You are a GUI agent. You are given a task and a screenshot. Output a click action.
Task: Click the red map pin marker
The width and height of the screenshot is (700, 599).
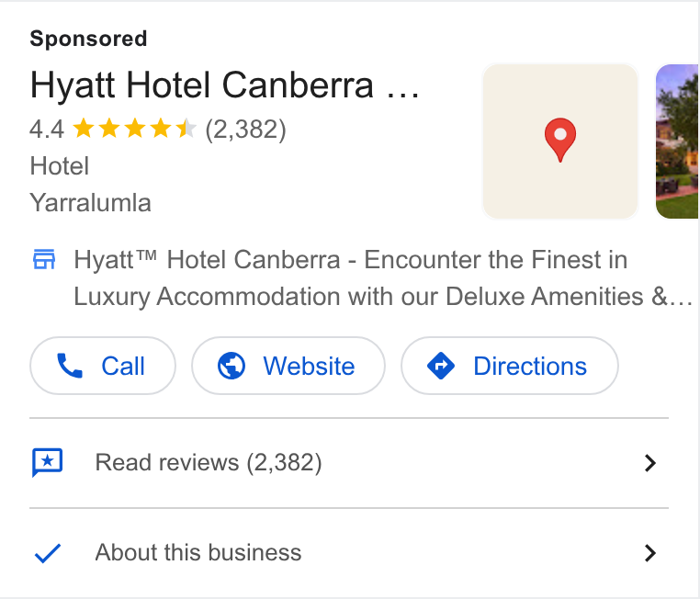560,140
